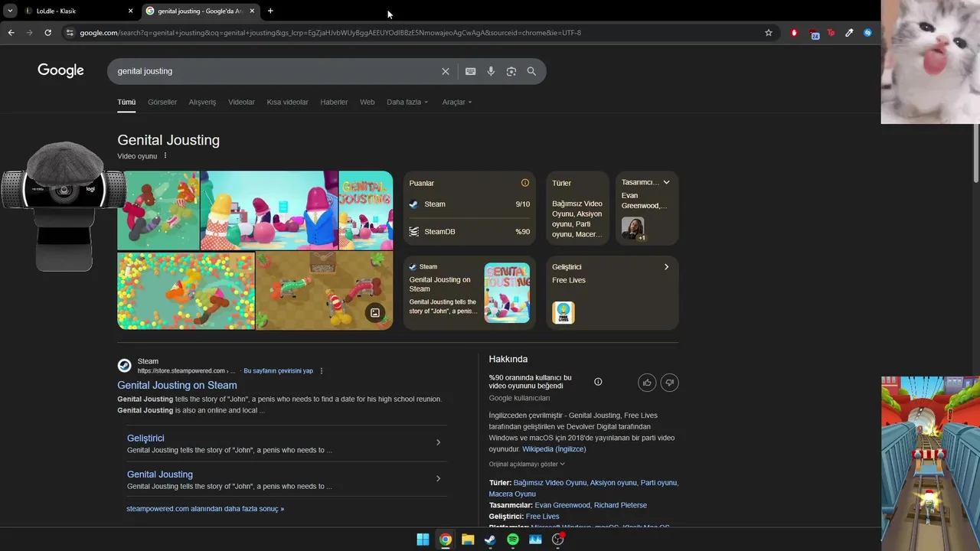Open OBS Studio from the taskbar
The height and width of the screenshot is (551, 980).
tap(558, 540)
